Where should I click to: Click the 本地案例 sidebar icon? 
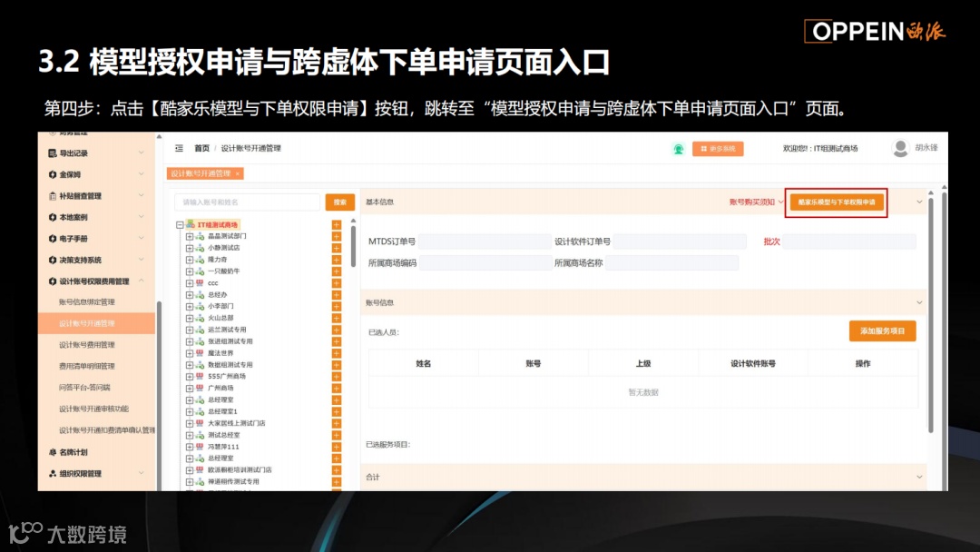coord(53,217)
